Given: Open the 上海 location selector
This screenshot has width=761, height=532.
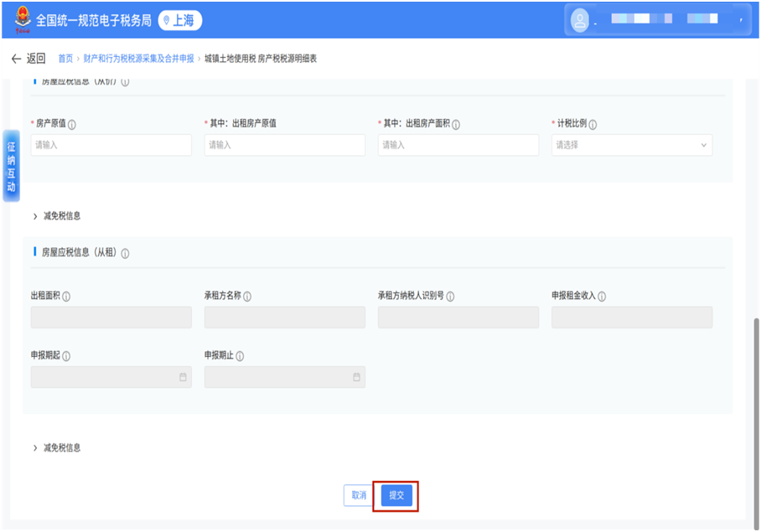Looking at the screenshot, I should tap(180, 21).
